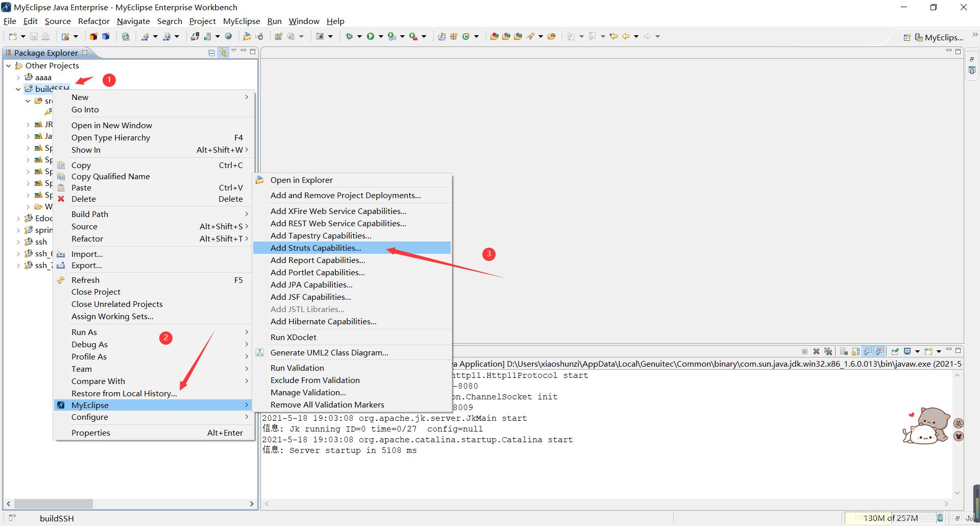This screenshot has height=526, width=980.
Task: Collapse the Other Projects working set
Action: [x=9, y=65]
